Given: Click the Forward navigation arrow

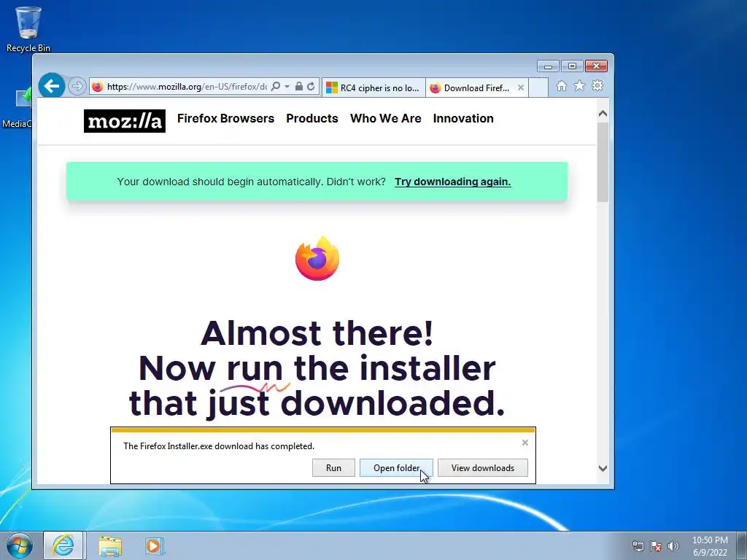Looking at the screenshot, I should tap(76, 87).
